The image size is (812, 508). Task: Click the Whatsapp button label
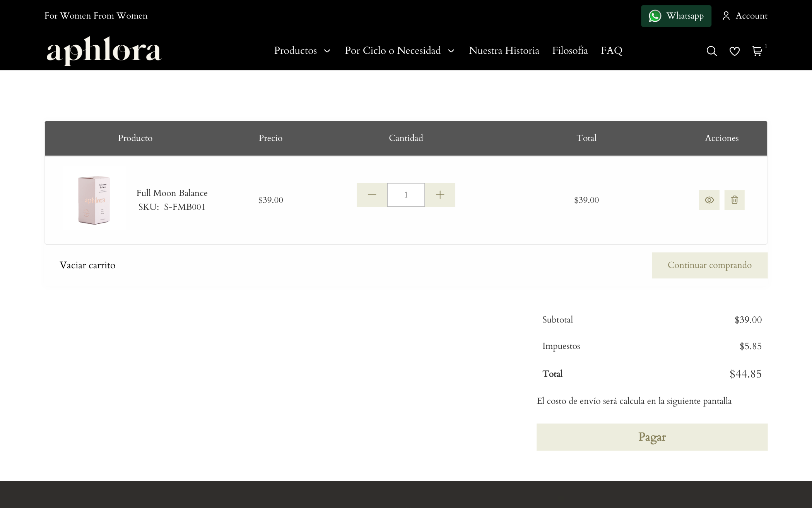(x=685, y=16)
